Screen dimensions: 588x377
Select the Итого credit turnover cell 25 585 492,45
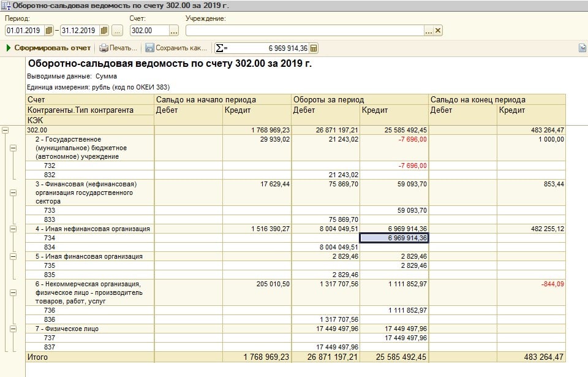click(394, 357)
